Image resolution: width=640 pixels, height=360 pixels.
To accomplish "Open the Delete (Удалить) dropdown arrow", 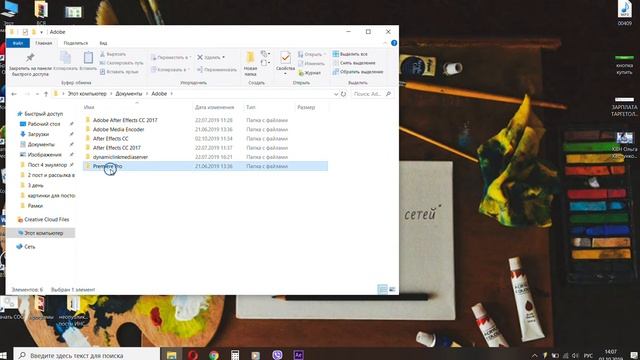I will click(x=223, y=58).
